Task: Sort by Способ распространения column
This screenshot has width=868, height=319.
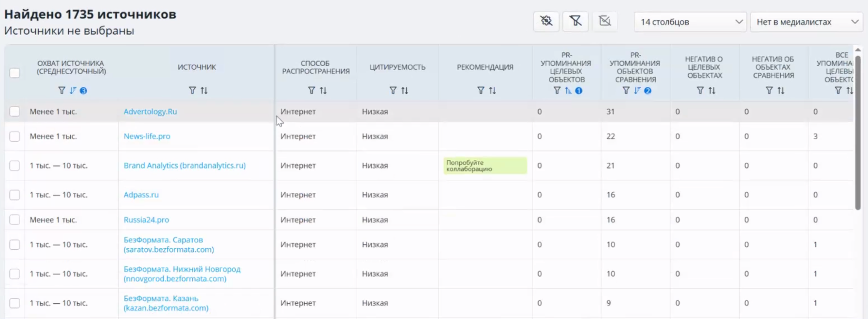Action: [323, 90]
